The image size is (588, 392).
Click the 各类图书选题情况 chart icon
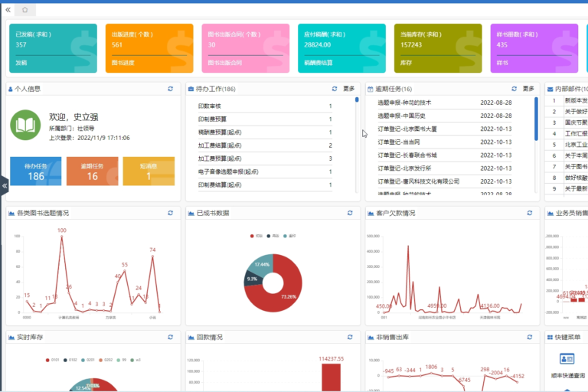11,214
